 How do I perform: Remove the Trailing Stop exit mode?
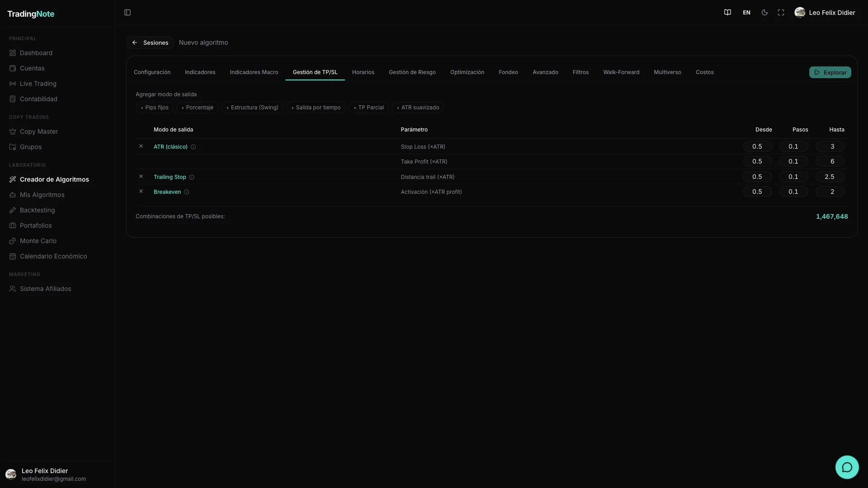tap(141, 177)
